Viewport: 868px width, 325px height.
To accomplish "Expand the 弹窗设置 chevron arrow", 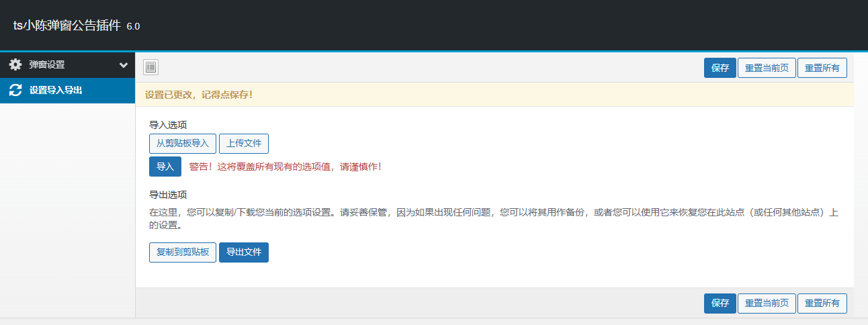I will tap(124, 65).
